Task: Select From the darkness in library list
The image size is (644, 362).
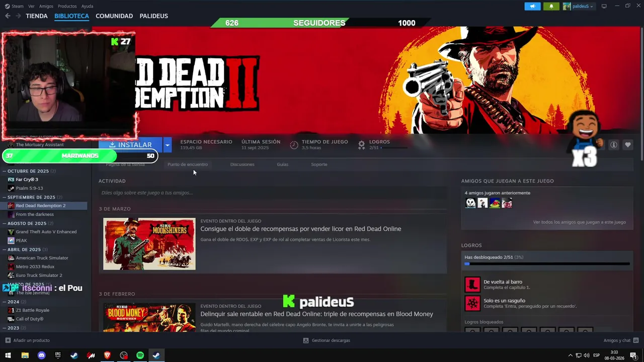Action: [x=35, y=214]
